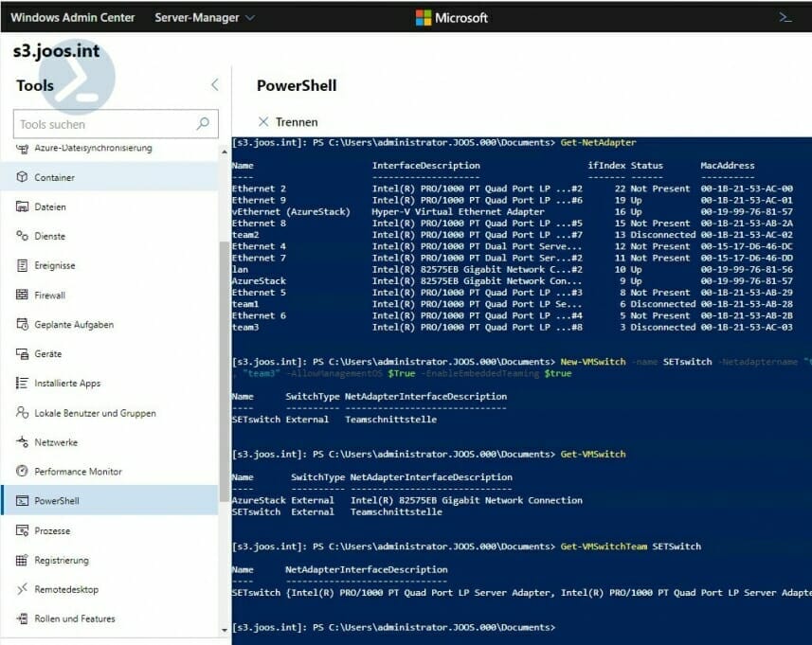Screen dimensions: 812x645
Task: Open the Dateien tool
Action: point(110,206)
